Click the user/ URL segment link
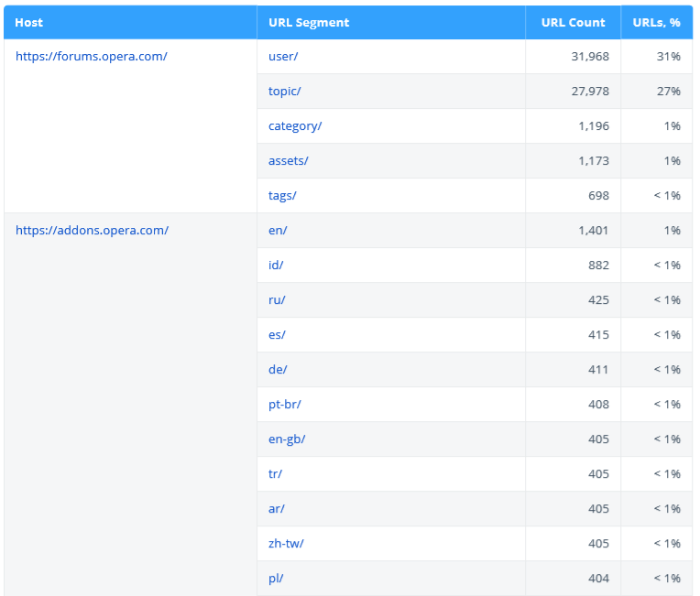Viewport: 700px width, 596px height. point(283,57)
